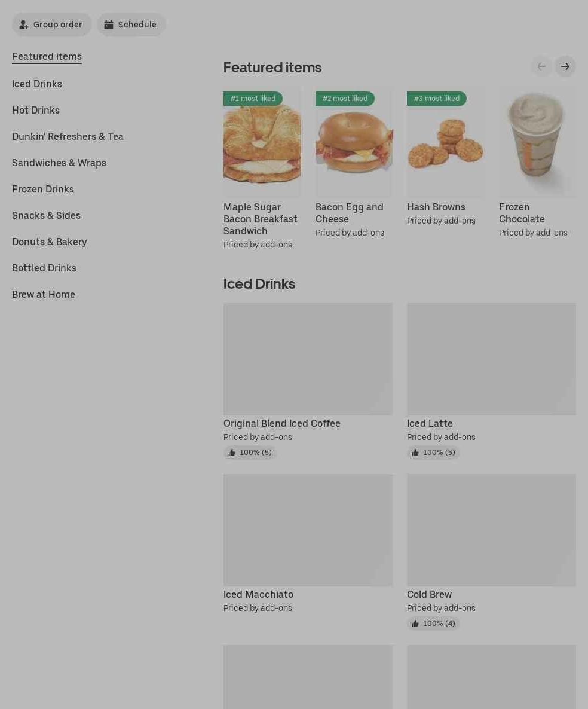Viewport: 588px width, 709px height.
Task: Jump to Sandwiches & Wraps section
Action: 59,163
